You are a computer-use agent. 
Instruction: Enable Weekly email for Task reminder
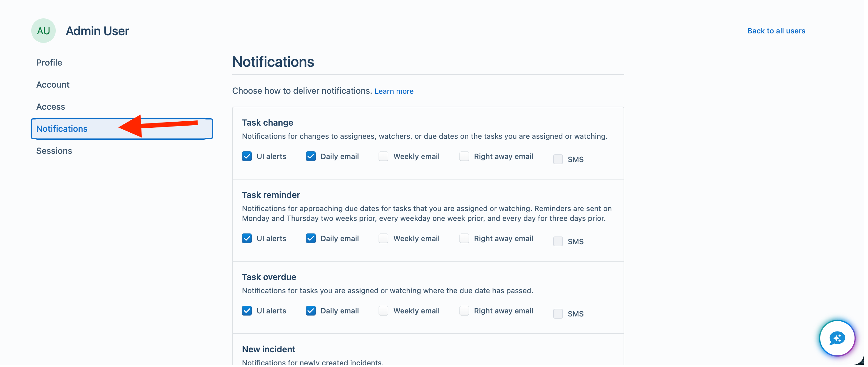point(383,239)
